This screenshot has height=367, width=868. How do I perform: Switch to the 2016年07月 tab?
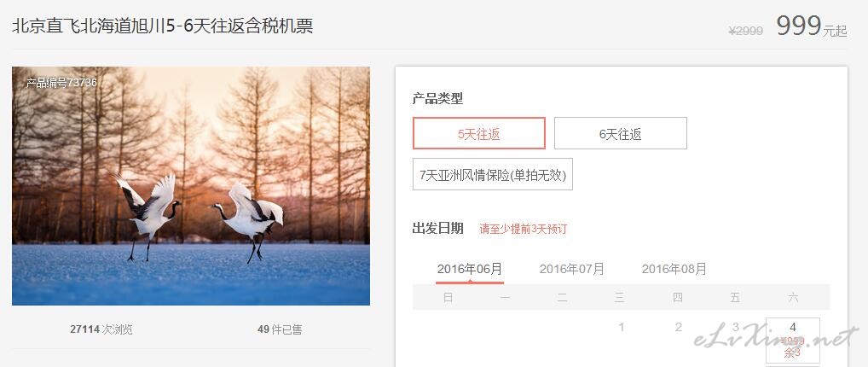point(572,270)
